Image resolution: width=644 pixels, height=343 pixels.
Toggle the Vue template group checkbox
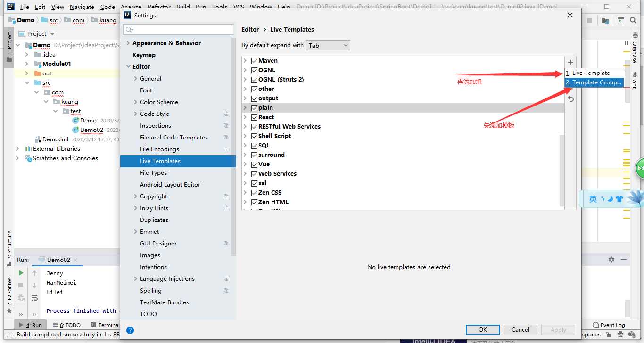(255, 164)
